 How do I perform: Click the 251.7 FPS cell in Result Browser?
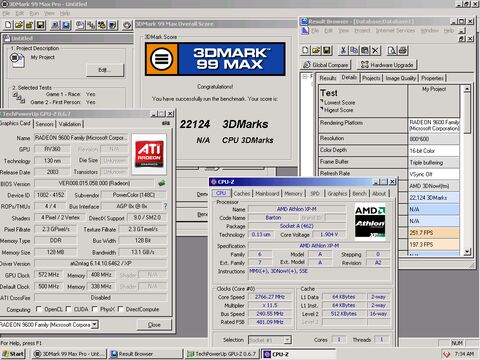click(434, 233)
